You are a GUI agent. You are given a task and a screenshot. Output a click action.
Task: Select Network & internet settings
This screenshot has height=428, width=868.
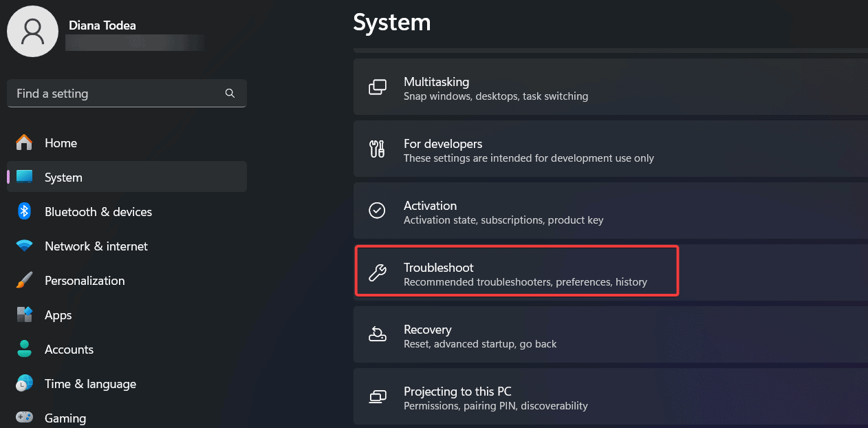[x=96, y=246]
